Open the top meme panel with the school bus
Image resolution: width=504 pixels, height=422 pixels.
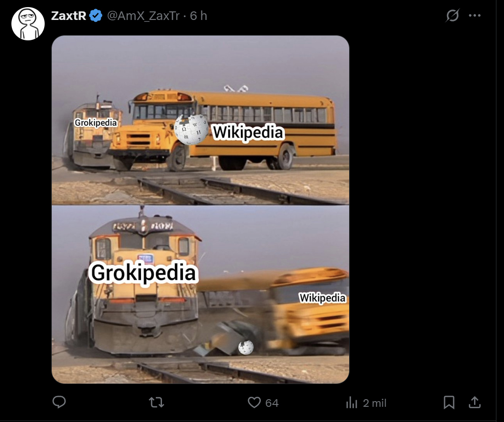click(200, 120)
